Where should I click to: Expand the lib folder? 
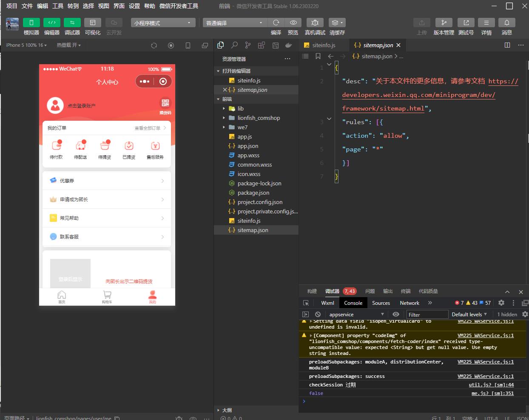(256, 108)
